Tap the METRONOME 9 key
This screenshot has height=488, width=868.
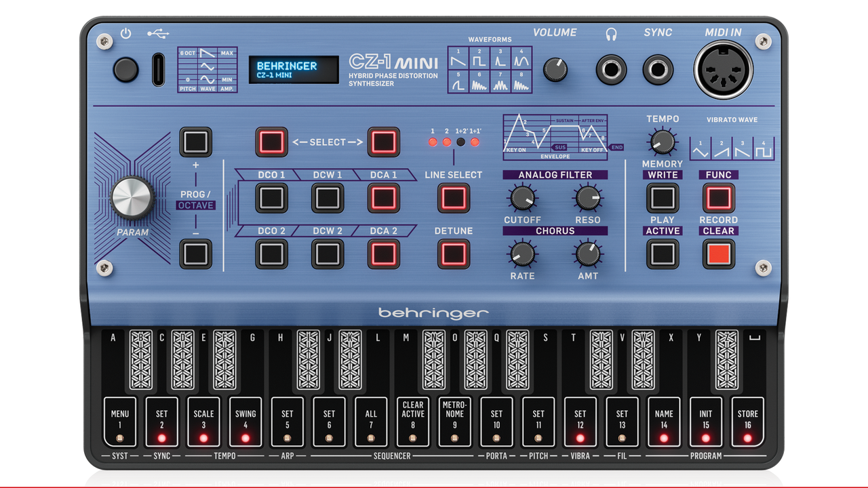[455, 422]
